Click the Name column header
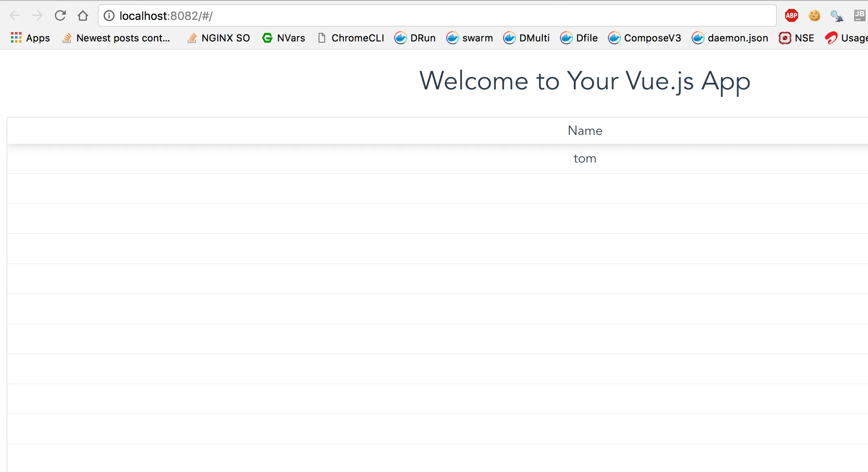Image resolution: width=868 pixels, height=472 pixels. (x=585, y=131)
